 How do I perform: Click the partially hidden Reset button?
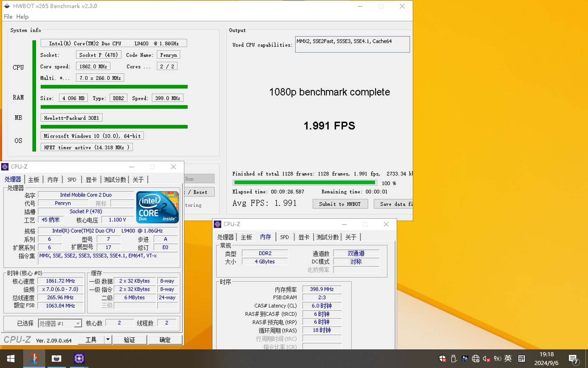click(x=199, y=192)
